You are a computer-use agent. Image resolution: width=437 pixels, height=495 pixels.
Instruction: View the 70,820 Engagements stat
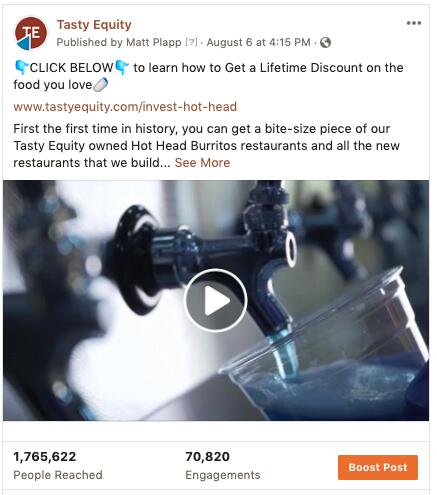point(223,465)
